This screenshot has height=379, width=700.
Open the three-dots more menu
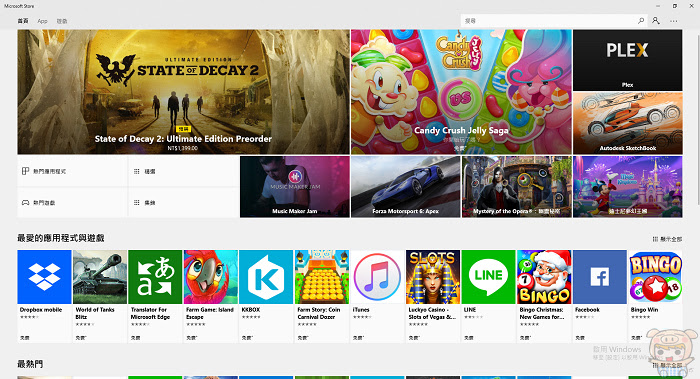pyautogui.click(x=674, y=21)
